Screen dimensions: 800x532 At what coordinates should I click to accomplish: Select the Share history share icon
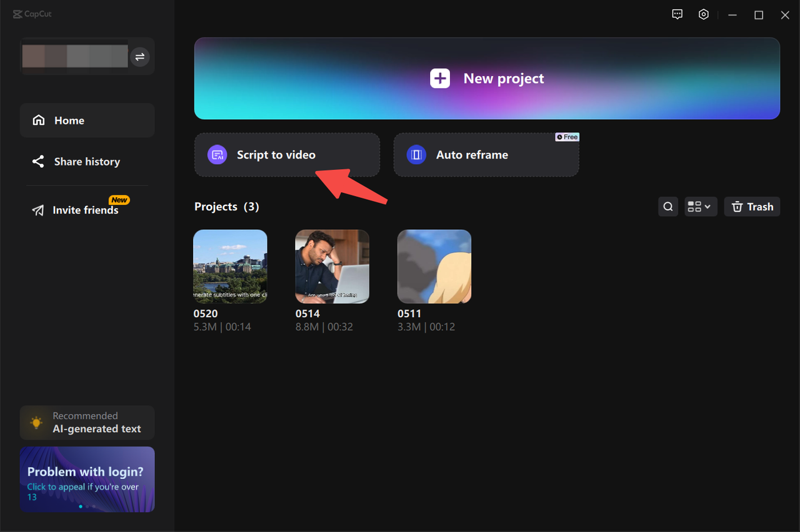click(x=38, y=161)
